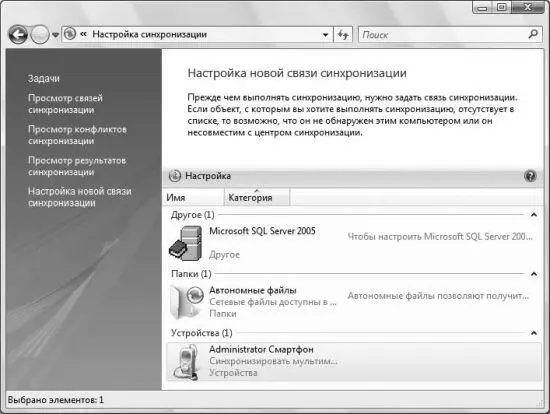This screenshot has height=414, width=550.
Task: Collapse the Устройства (1) group
Action: coord(534,333)
